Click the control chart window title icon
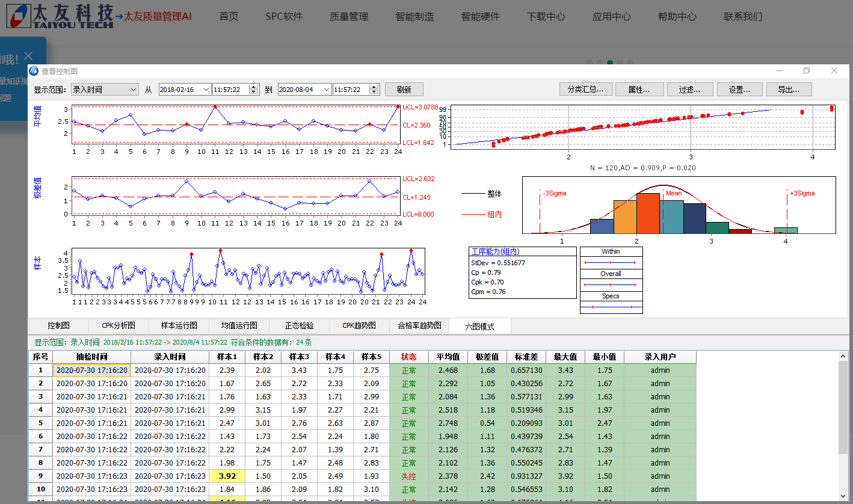The width and height of the screenshot is (853, 504). (x=34, y=72)
